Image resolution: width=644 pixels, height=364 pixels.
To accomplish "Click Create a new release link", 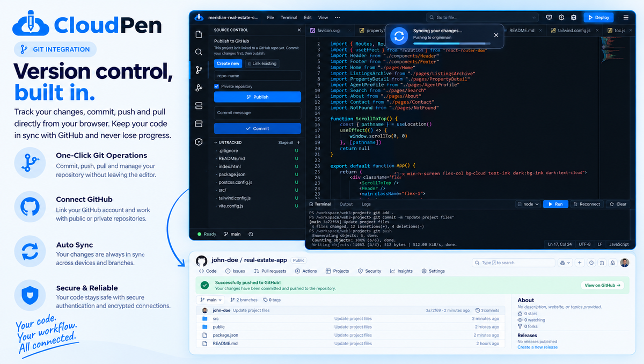I will pyautogui.click(x=537, y=347).
